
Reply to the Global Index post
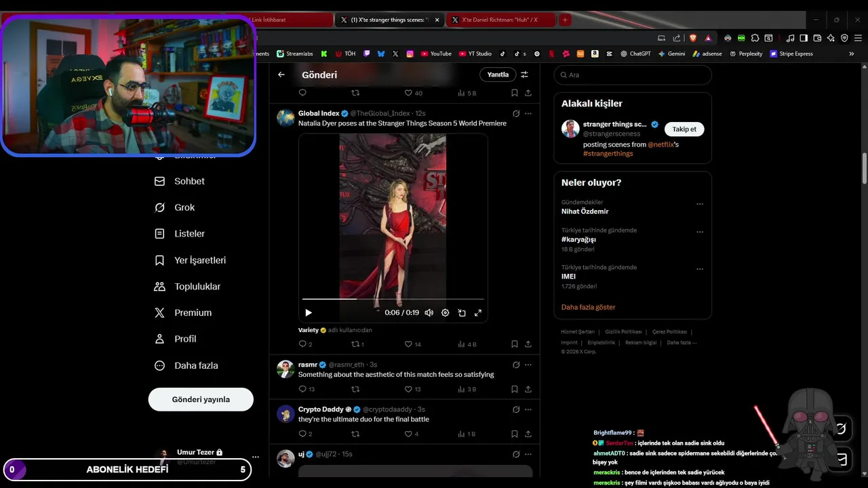coord(302,344)
